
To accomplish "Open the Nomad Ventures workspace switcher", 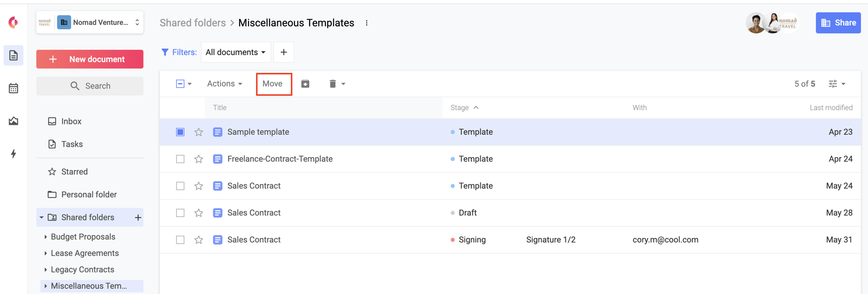I will click(90, 22).
